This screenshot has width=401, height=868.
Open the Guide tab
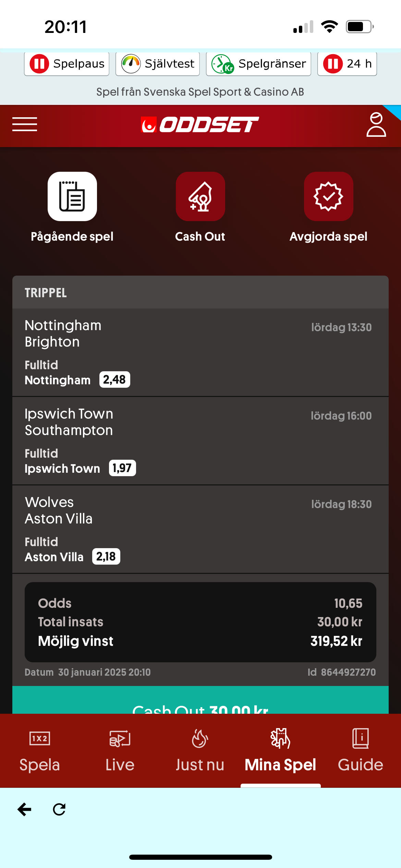(x=361, y=751)
